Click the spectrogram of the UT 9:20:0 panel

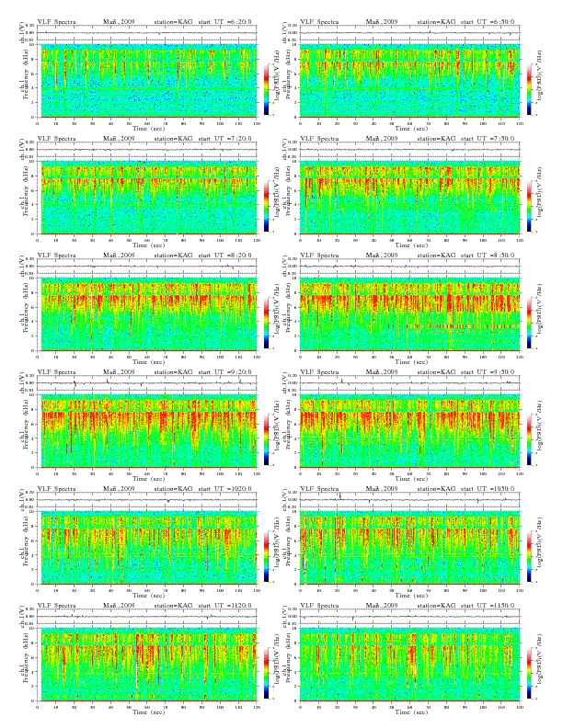(147, 431)
